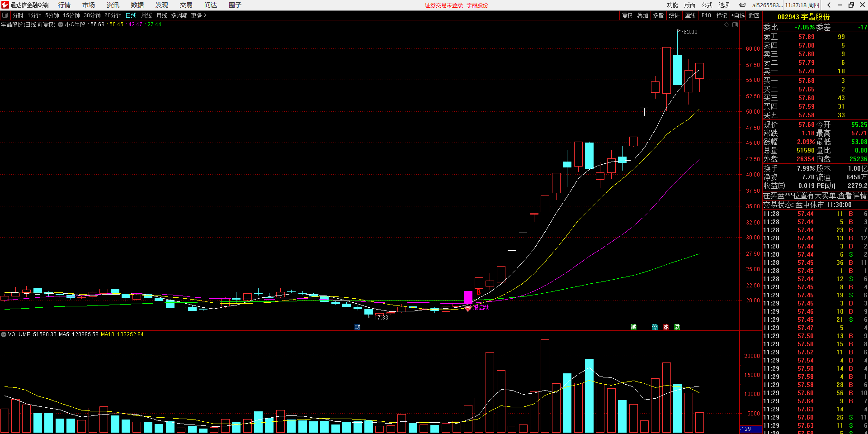Open the VOLUME indicator dropdown arrow
868x434 pixels.
pyautogui.click(x=4, y=334)
